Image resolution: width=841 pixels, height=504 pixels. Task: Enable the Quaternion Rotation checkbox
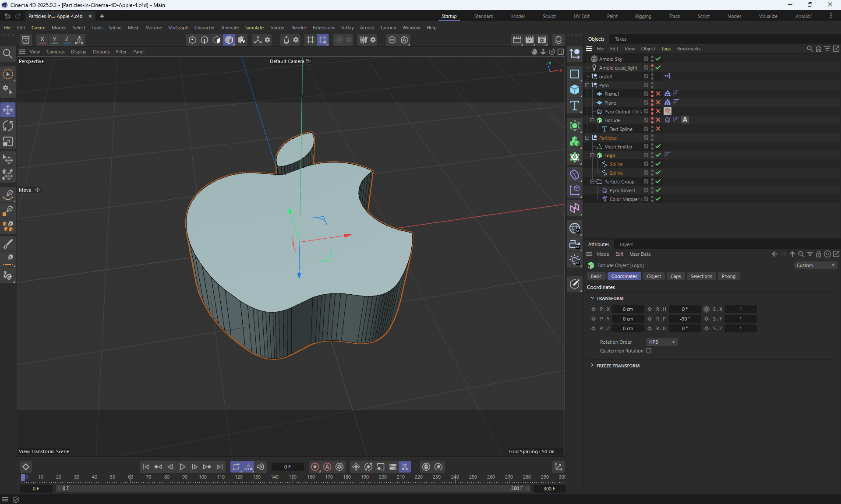click(x=649, y=351)
